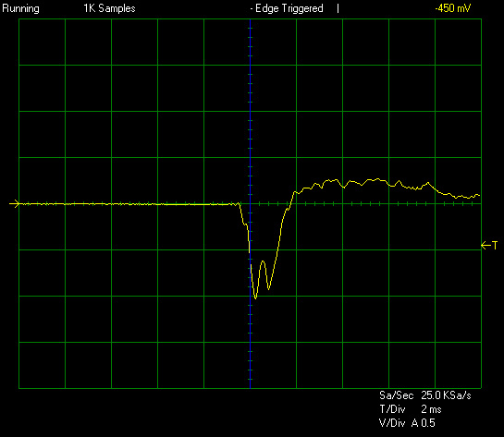Click the second dip of the yellow waveform

[268, 288]
